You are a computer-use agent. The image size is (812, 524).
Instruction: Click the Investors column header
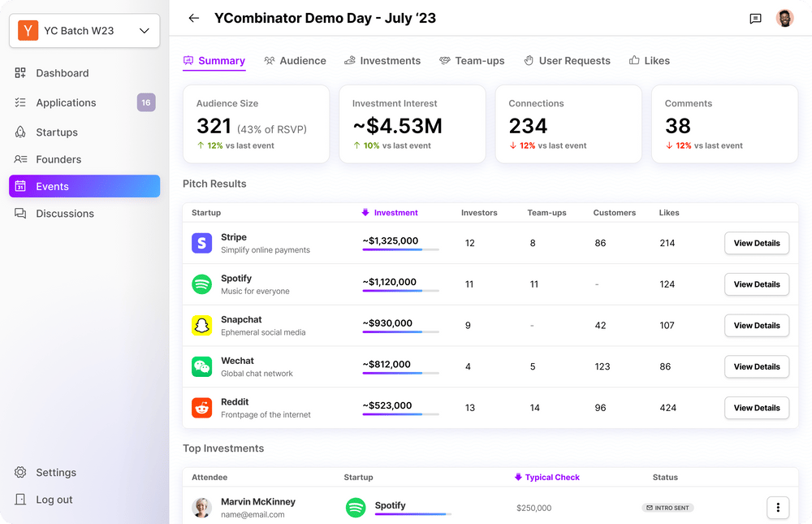click(479, 213)
